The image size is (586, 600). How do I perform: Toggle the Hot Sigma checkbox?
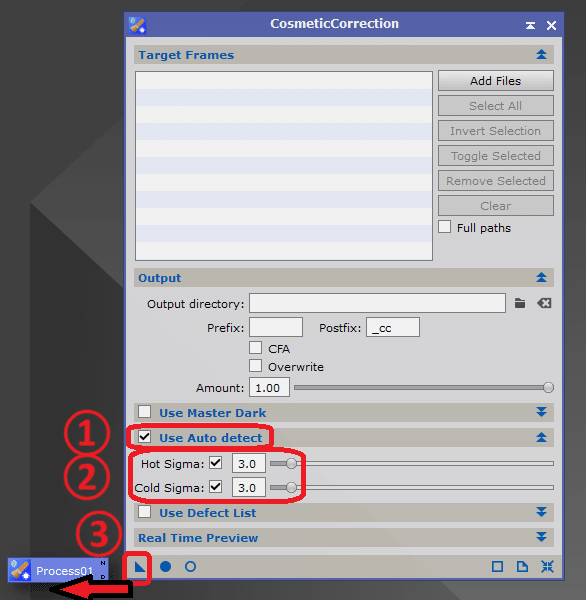tap(215, 463)
